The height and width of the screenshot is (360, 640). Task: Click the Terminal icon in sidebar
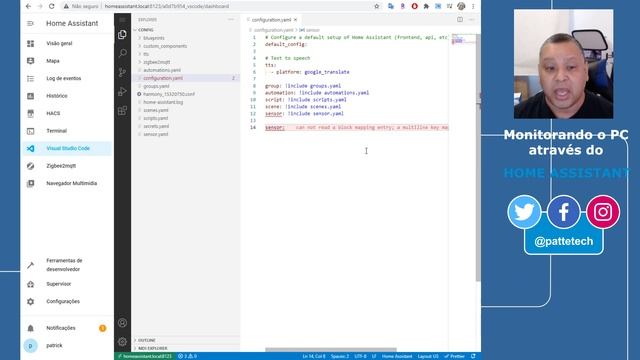click(x=31, y=131)
